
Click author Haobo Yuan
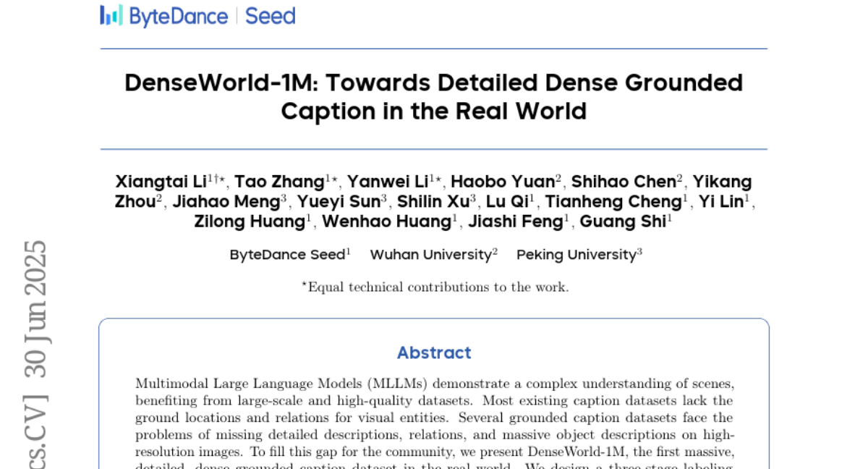pyautogui.click(x=503, y=182)
